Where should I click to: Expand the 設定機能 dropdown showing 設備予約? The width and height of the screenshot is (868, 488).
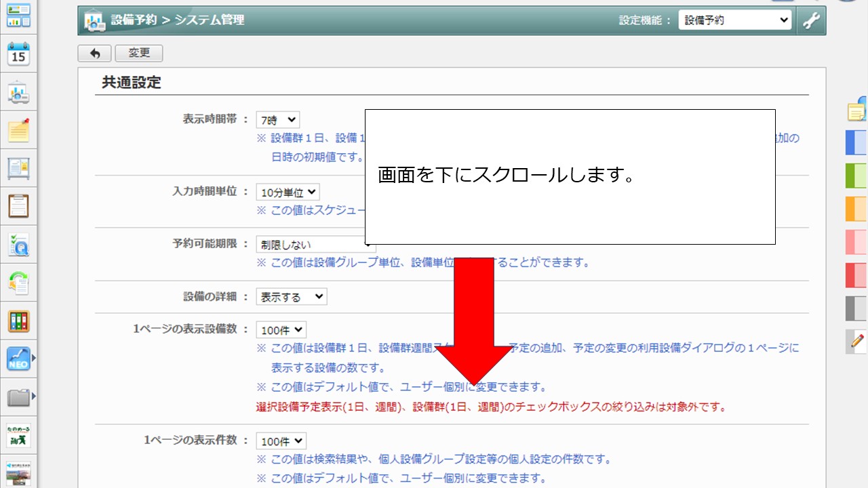(734, 20)
